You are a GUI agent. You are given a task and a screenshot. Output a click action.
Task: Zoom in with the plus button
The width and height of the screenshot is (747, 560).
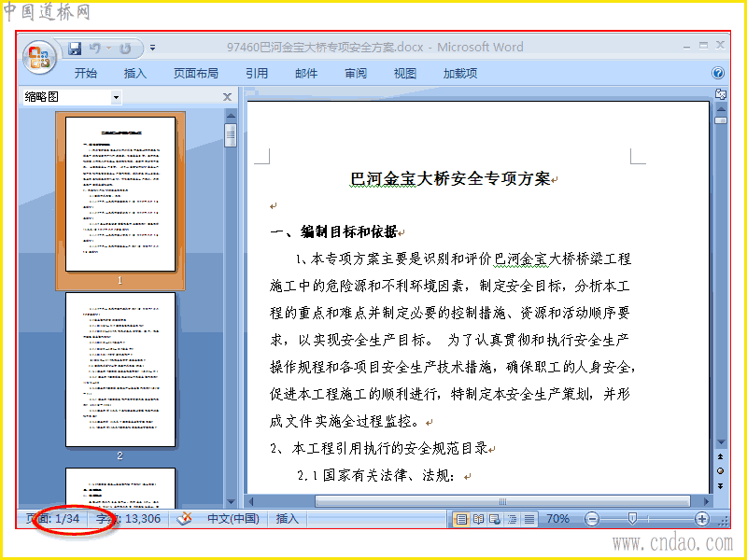click(x=702, y=519)
